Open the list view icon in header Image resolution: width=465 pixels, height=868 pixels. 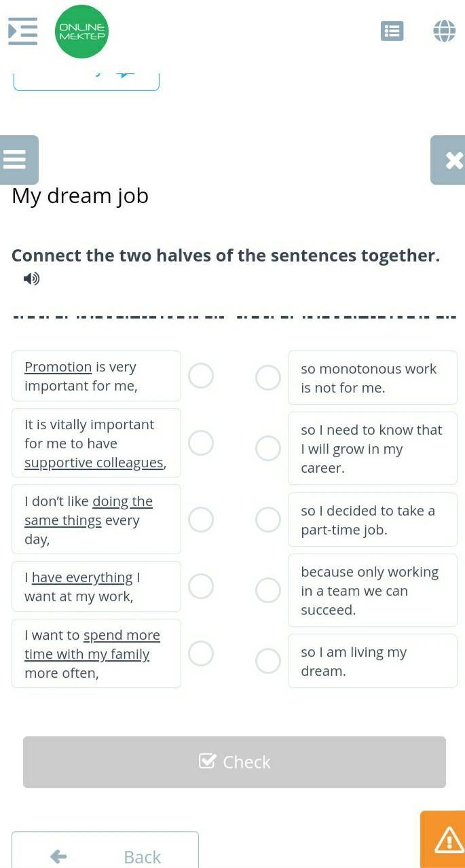[x=392, y=31]
